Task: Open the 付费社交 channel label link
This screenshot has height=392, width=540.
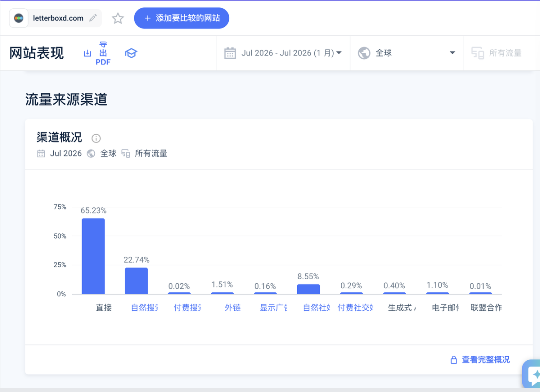Action: tap(355, 307)
